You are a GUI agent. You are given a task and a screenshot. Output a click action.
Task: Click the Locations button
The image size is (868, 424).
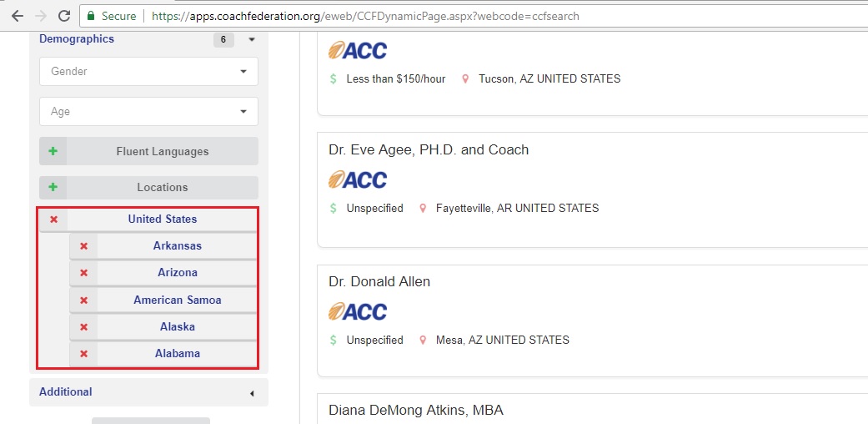pyautogui.click(x=162, y=188)
